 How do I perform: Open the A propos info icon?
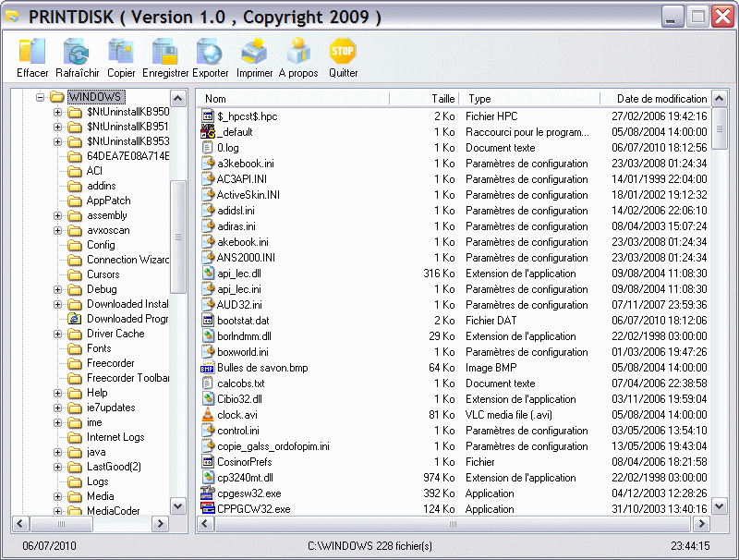point(298,51)
